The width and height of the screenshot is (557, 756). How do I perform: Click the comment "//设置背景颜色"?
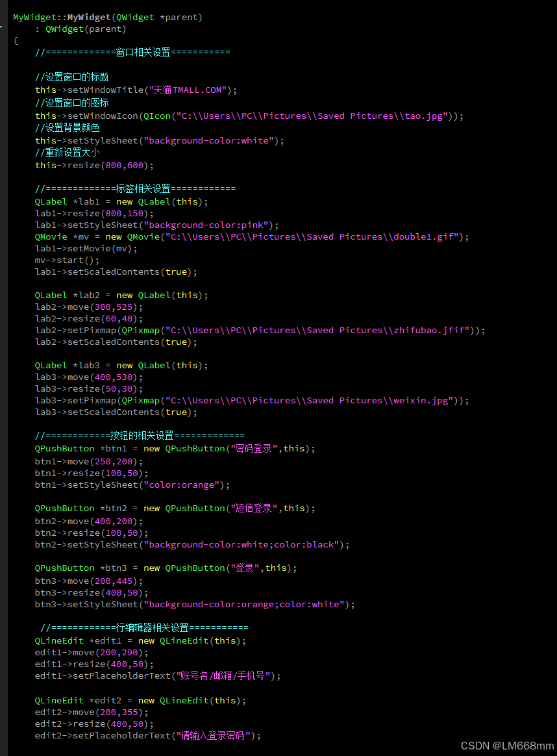67,128
